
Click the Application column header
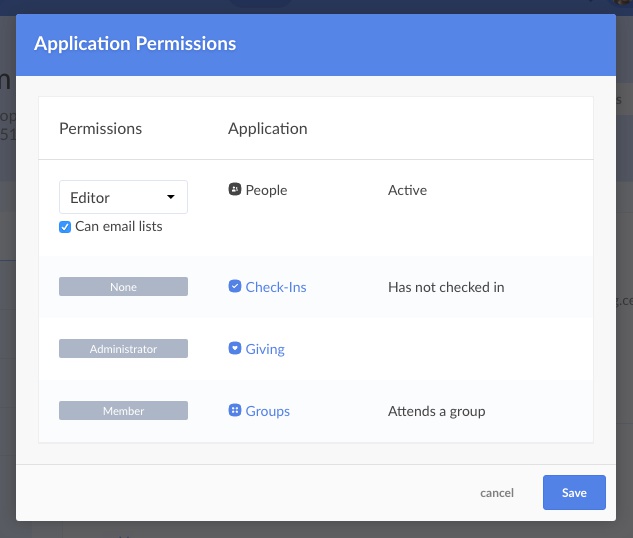click(268, 129)
